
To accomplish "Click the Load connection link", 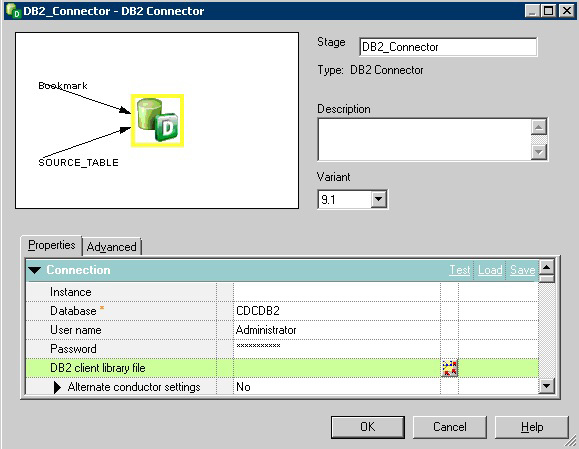I will point(490,270).
